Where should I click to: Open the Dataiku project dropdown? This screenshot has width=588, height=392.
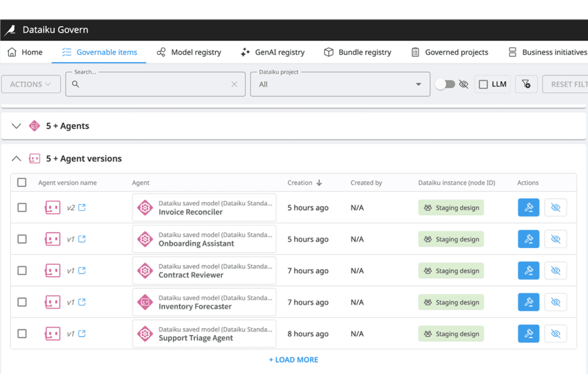(340, 84)
